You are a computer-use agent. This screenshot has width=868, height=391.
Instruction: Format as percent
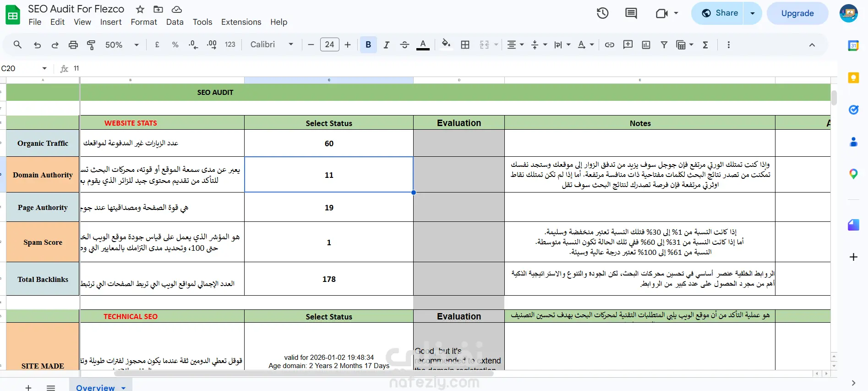(175, 44)
